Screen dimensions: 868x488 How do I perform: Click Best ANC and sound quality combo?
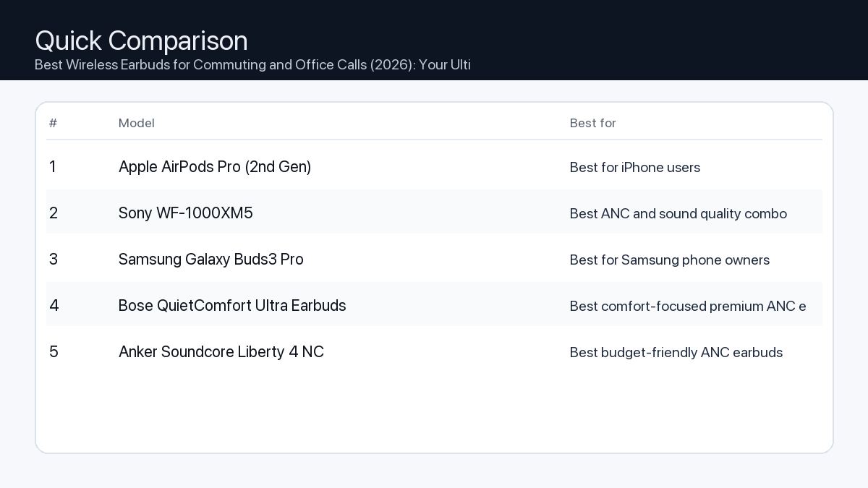pos(678,214)
